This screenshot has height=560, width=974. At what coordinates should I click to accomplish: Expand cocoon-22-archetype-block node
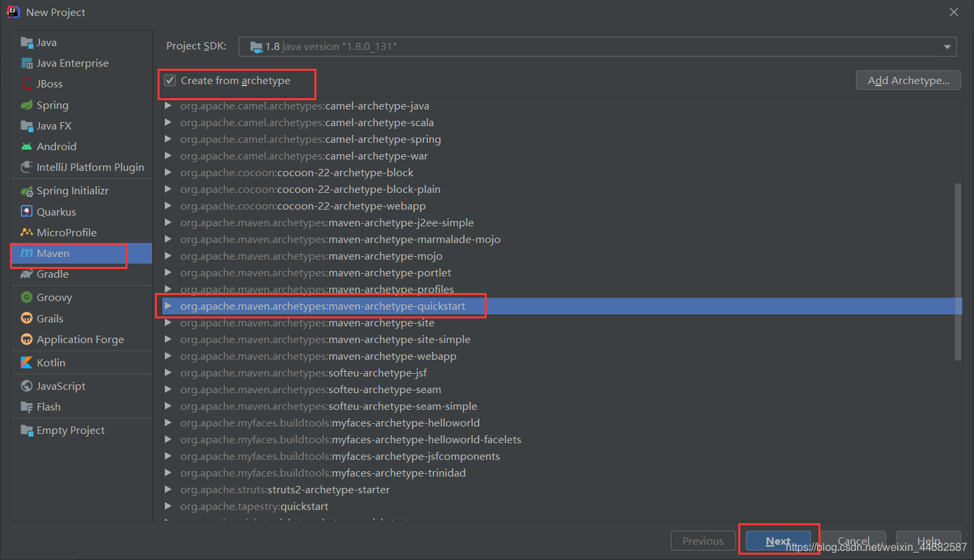(x=168, y=172)
